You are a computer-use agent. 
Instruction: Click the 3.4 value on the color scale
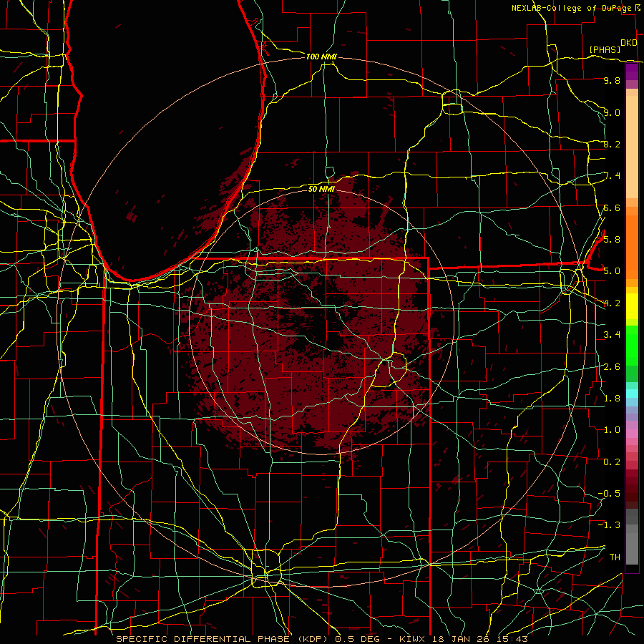612,334
